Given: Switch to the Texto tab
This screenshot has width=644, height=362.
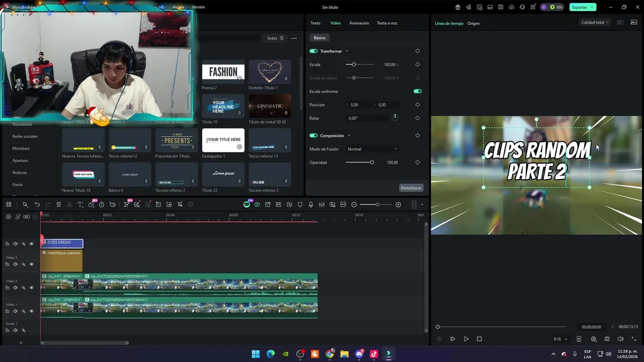Looking at the screenshot, I should (x=315, y=23).
